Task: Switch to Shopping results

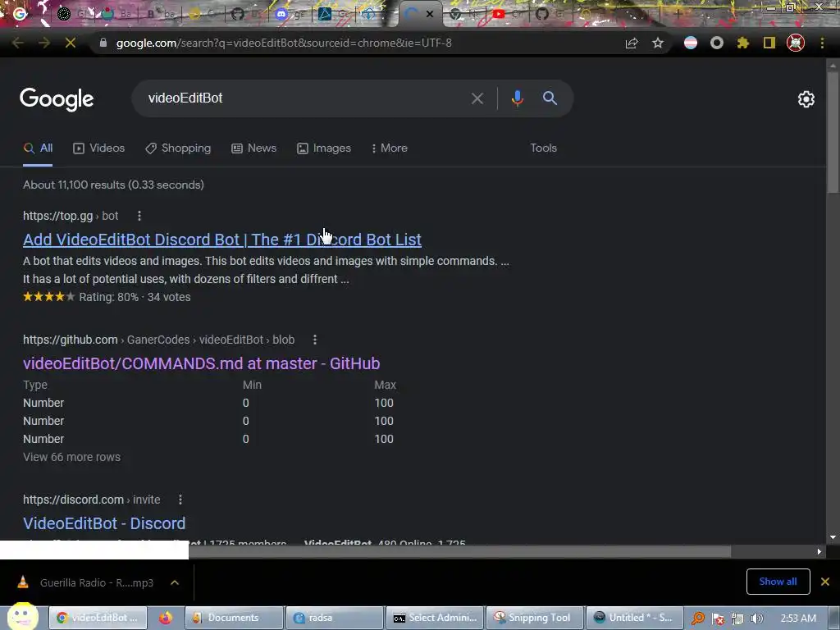Action: tap(178, 148)
